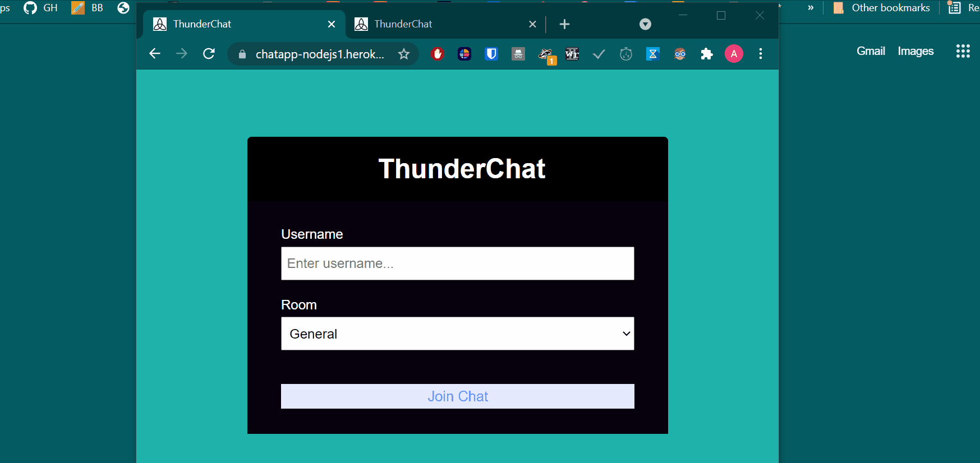Close the second ThunderChat tab
The image size is (980, 463).
tap(533, 24)
